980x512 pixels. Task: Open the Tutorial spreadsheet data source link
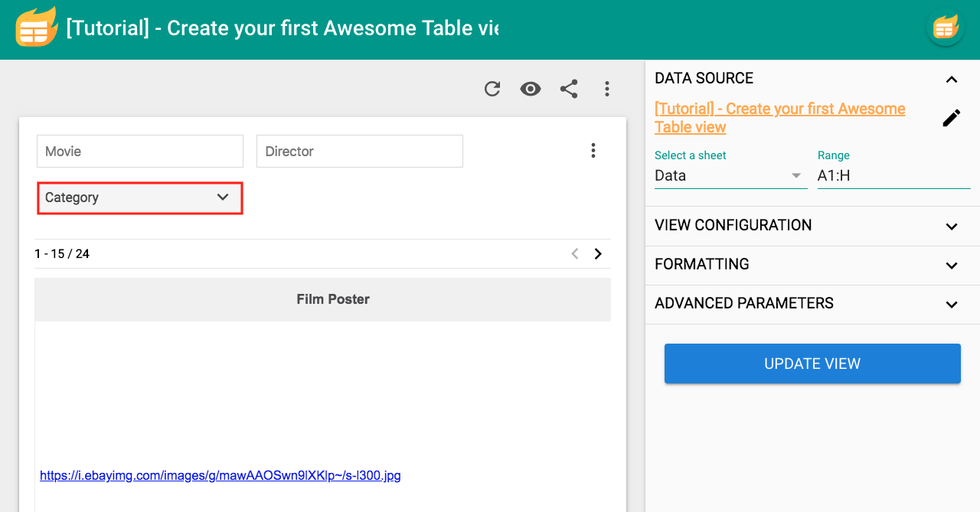pyautogui.click(x=779, y=118)
